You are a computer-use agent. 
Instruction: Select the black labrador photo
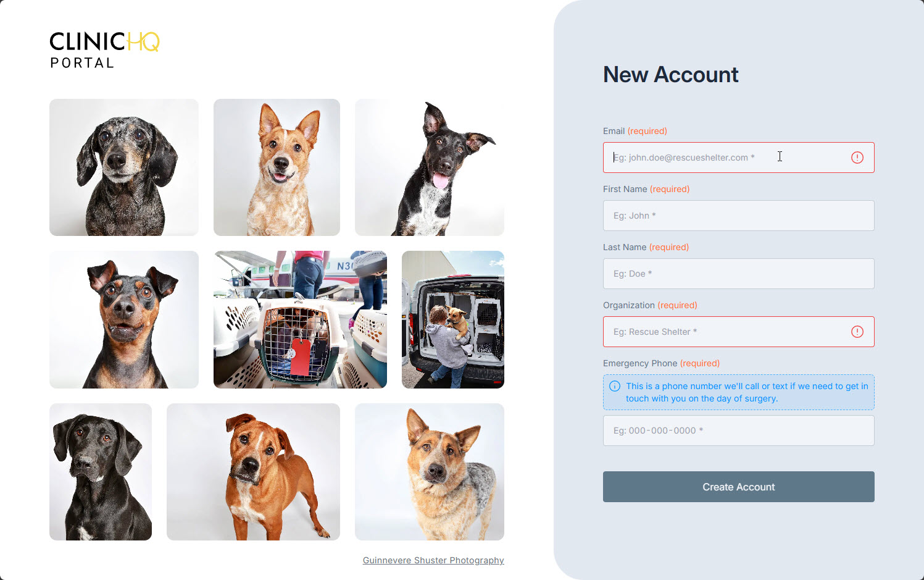pos(101,472)
